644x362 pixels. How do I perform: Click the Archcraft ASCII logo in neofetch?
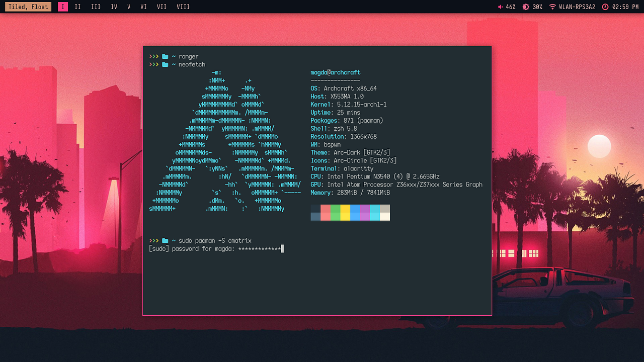click(x=225, y=141)
